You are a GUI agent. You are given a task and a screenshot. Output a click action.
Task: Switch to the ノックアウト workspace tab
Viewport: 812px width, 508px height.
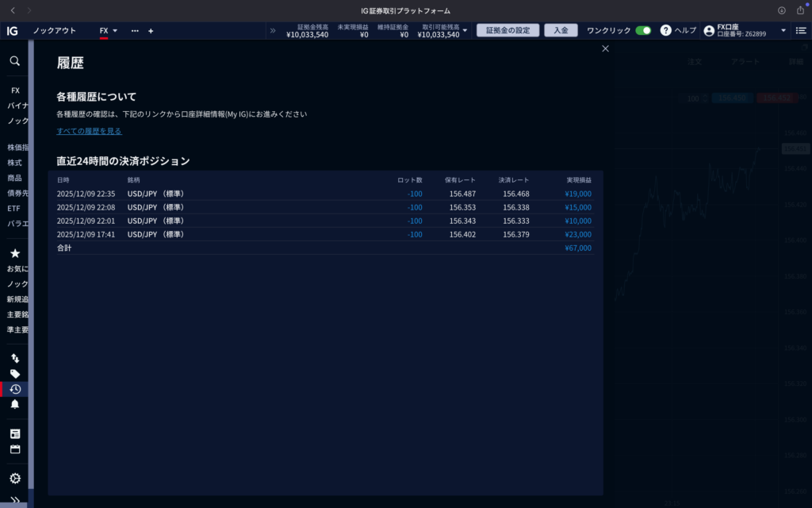tap(54, 30)
